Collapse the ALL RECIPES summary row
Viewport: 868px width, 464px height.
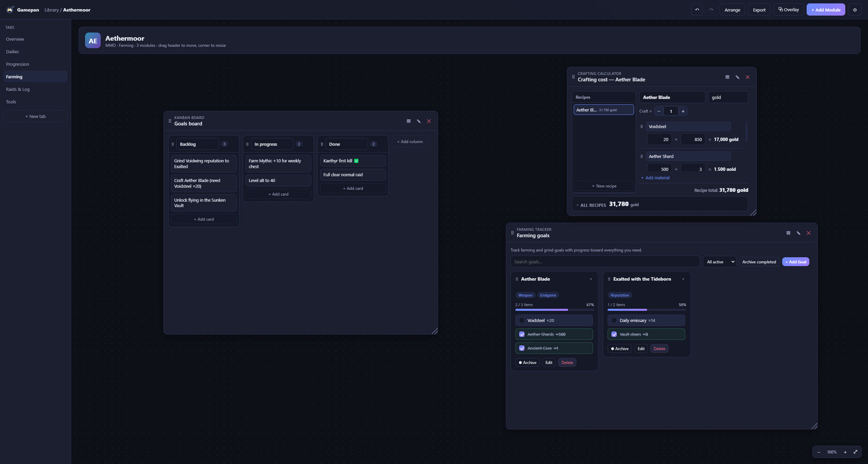660,204
